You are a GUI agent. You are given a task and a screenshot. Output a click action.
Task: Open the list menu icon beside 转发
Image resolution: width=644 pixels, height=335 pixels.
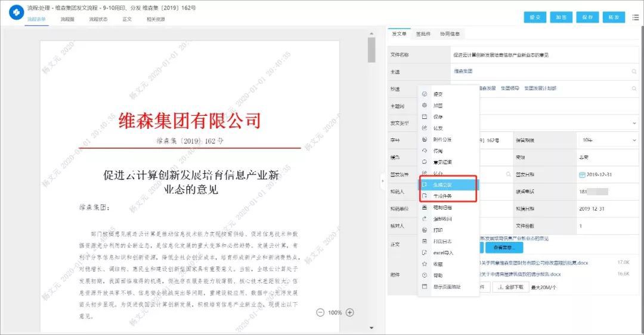click(636, 17)
